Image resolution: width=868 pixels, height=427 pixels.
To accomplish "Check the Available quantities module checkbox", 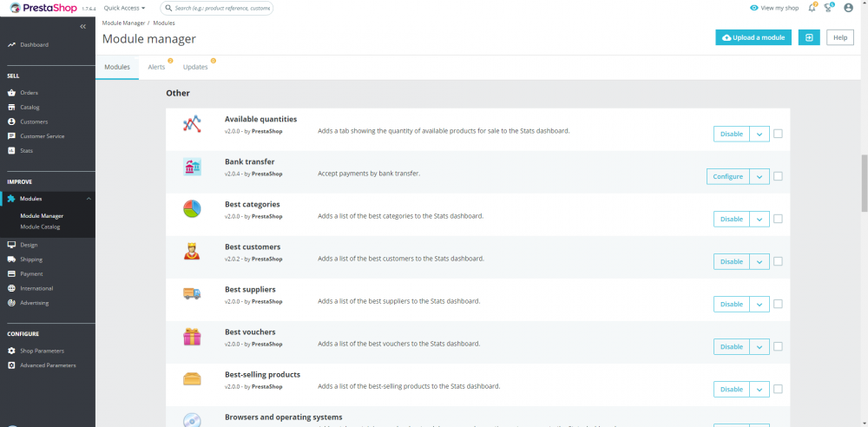I will point(778,134).
